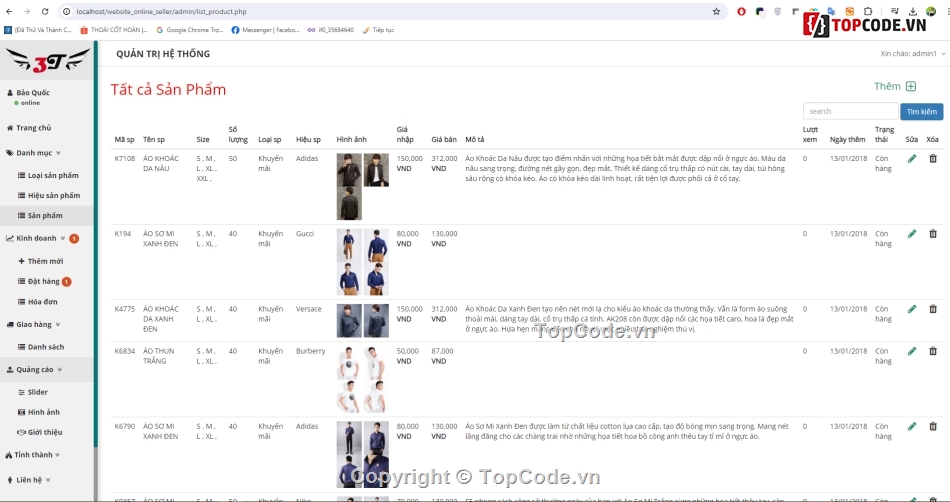Click first image of product K194
The image size is (950, 502).
pyautogui.click(x=349, y=245)
